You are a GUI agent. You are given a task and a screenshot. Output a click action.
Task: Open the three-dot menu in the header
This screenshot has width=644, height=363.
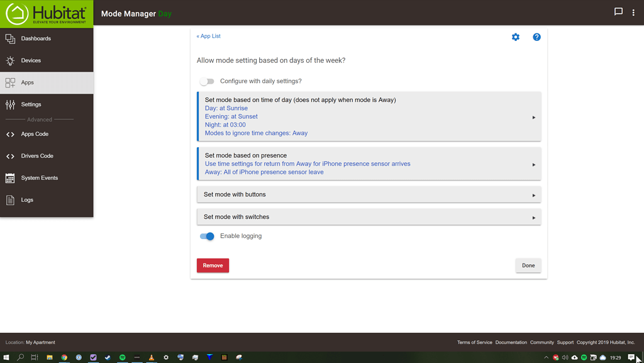[633, 12]
